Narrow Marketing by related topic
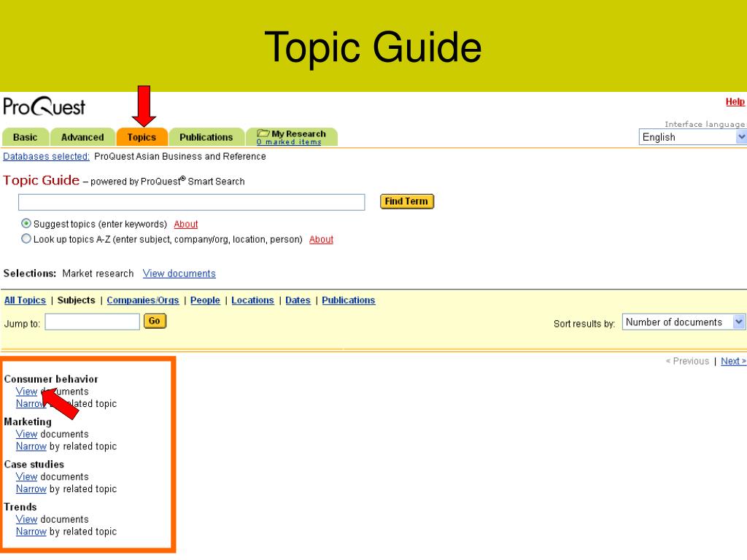Screen dimensions: 747x560 coord(31,447)
